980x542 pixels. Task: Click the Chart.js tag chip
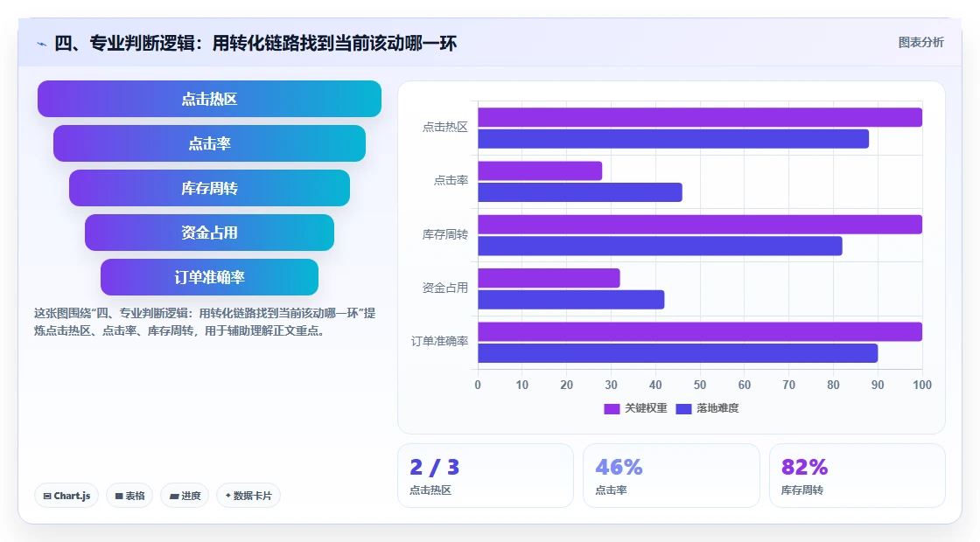coord(66,496)
